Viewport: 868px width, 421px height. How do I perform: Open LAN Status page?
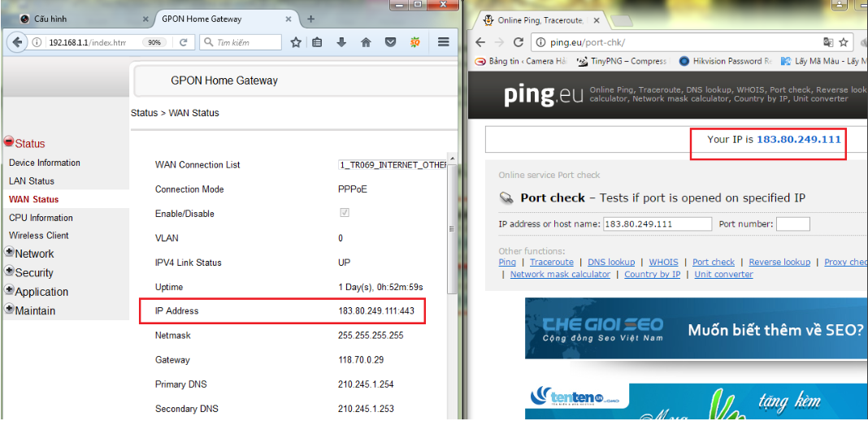pos(32,181)
